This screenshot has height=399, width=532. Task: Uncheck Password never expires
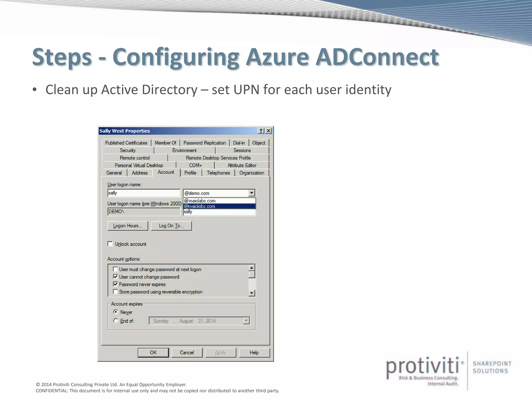click(x=115, y=284)
